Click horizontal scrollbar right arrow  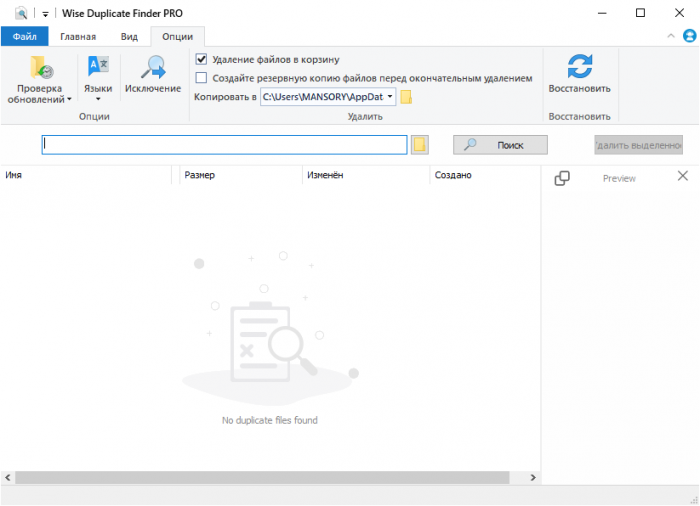point(533,477)
